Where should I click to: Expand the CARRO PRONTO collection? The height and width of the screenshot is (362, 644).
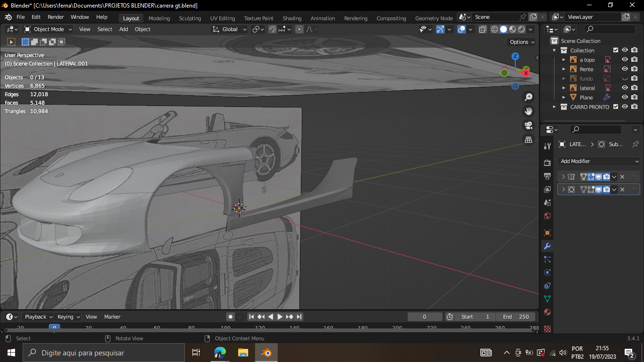554,107
